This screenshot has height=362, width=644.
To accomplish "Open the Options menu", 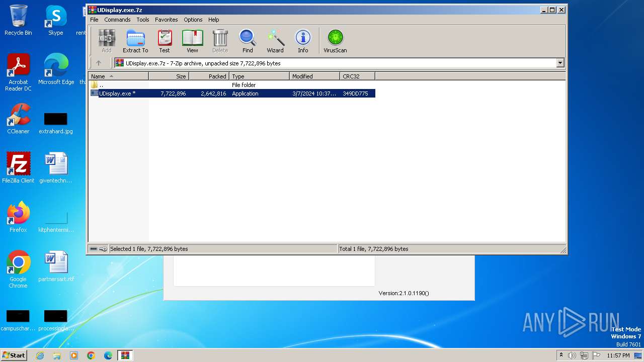I will tap(193, 20).
